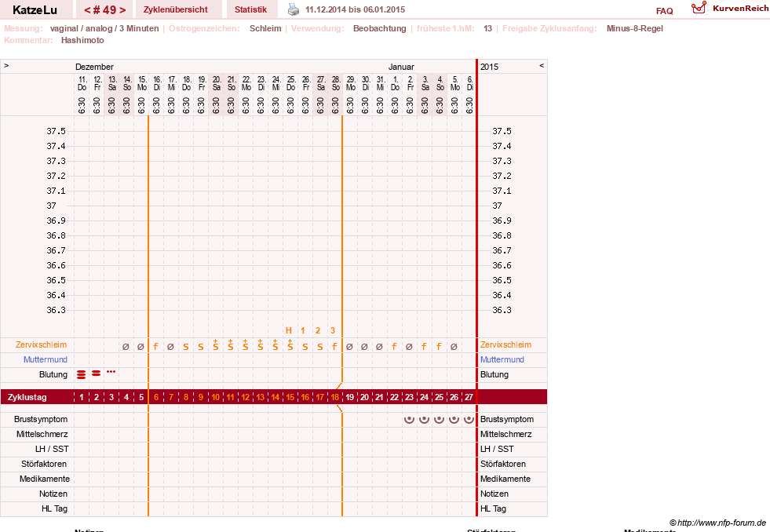
Task: Click the left '>' arrow beside Dezember
Action: pyautogui.click(x=6, y=65)
